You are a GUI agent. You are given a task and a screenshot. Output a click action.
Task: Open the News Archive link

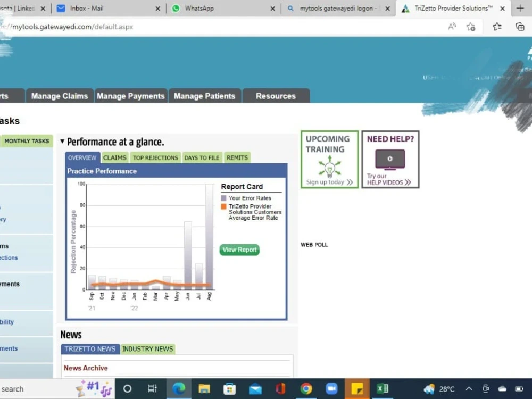[86, 368]
